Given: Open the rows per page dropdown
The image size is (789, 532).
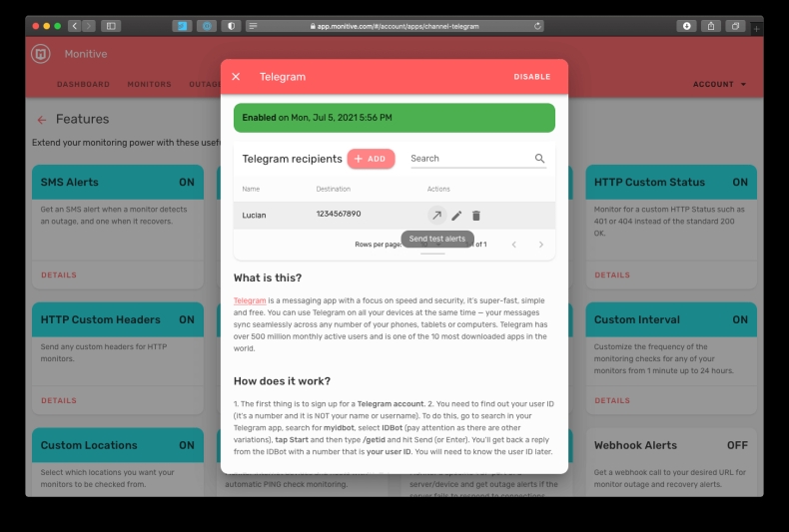Looking at the screenshot, I should coord(436,245).
